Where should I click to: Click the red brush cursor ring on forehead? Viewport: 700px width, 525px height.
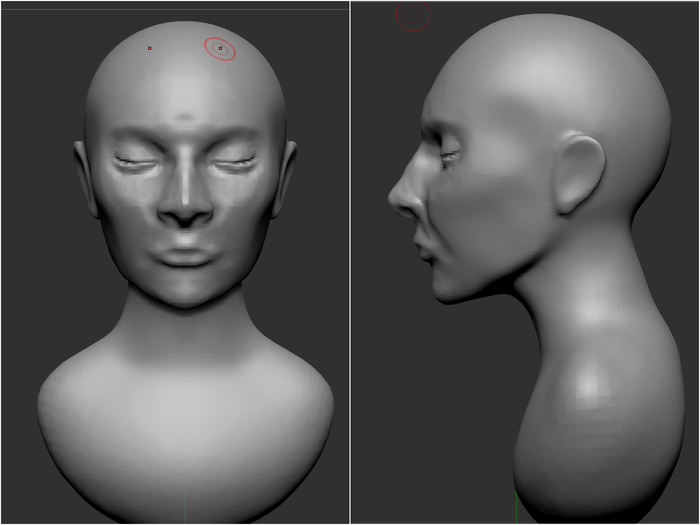tap(221, 47)
